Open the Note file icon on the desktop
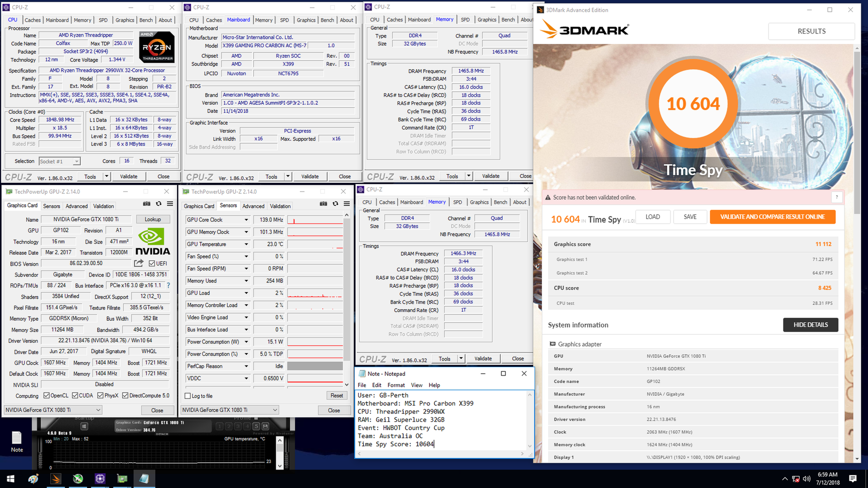The width and height of the screenshot is (868, 488). (17, 441)
